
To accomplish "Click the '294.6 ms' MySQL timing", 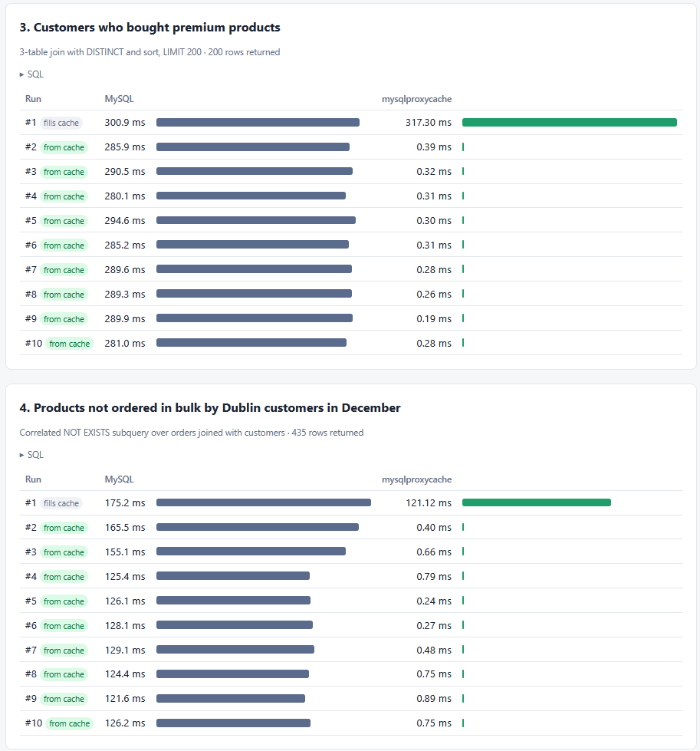I will 125,221.
